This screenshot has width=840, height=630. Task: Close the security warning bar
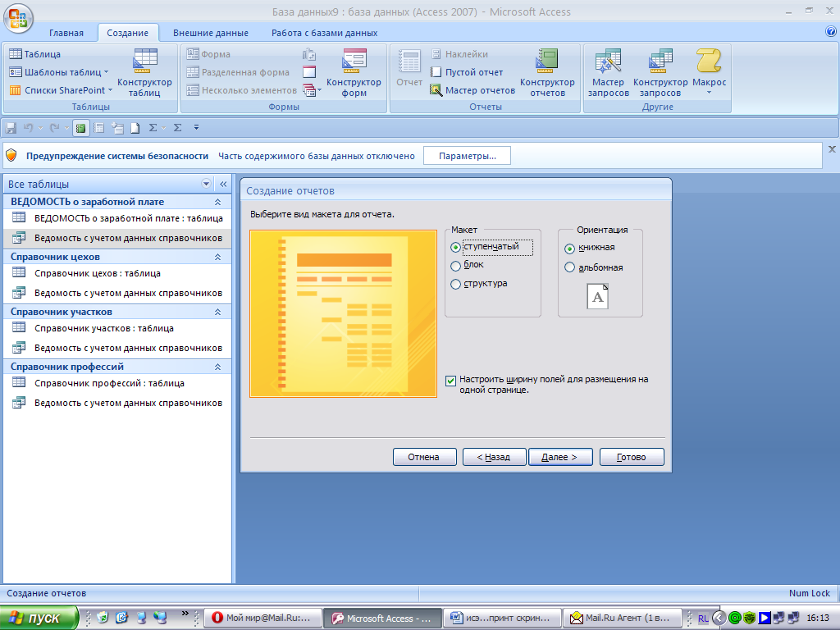[x=832, y=149]
